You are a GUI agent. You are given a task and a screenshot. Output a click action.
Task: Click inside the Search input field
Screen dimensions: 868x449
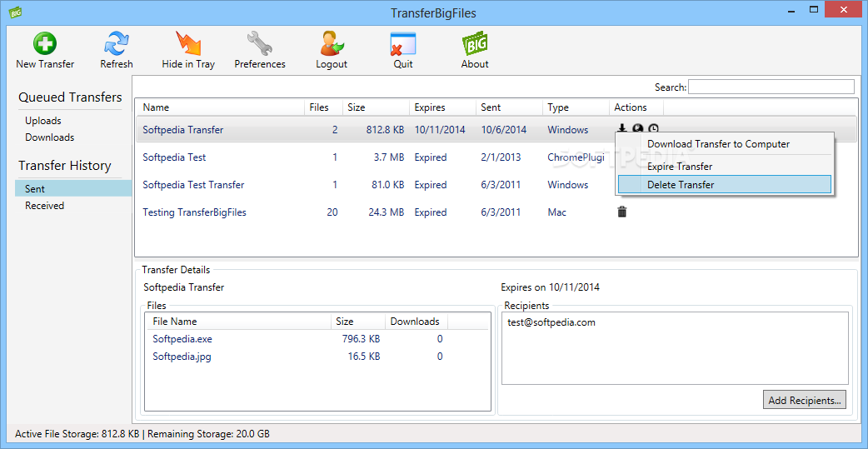coord(771,87)
